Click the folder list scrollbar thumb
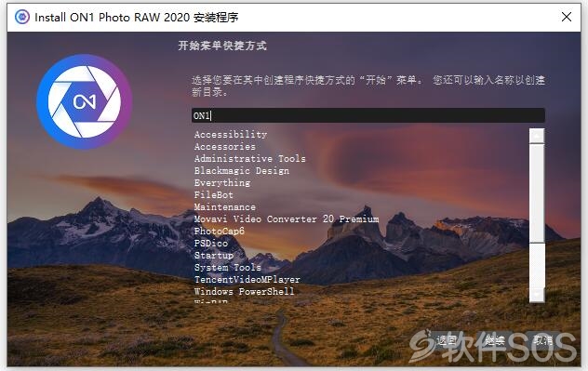Viewport: 588px width, 371px height. click(537, 193)
